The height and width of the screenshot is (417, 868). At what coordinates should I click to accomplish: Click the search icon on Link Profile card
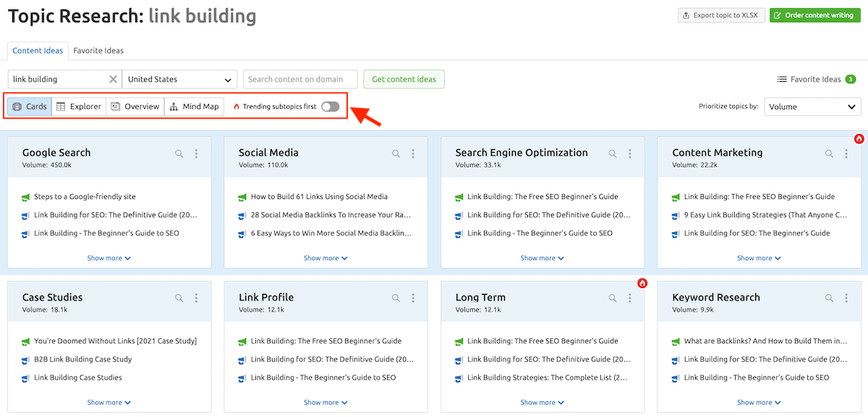[396, 298]
